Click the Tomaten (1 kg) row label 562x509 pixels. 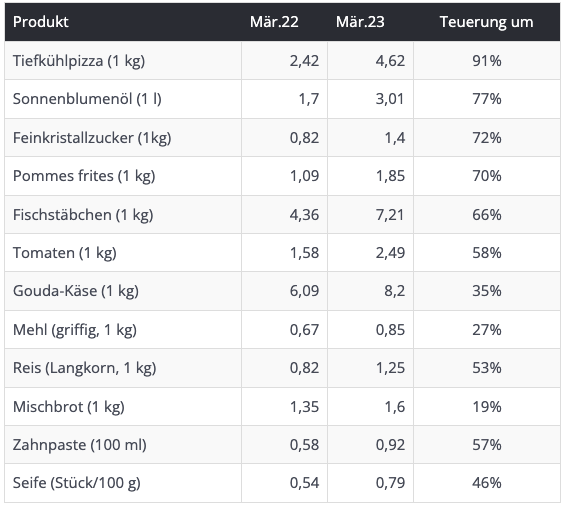pos(65,253)
